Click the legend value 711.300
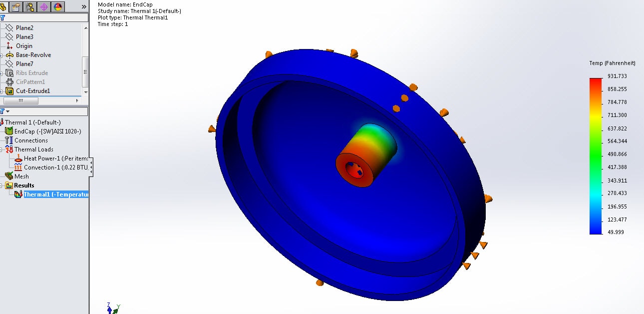Screen dimensions: 644x314 click(x=617, y=115)
